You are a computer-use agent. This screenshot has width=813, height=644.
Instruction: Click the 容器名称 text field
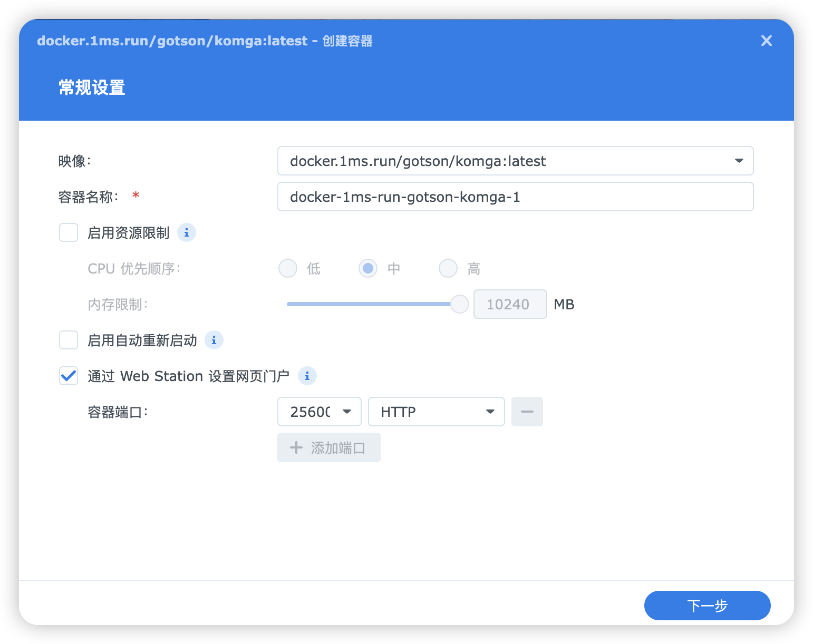click(515, 197)
